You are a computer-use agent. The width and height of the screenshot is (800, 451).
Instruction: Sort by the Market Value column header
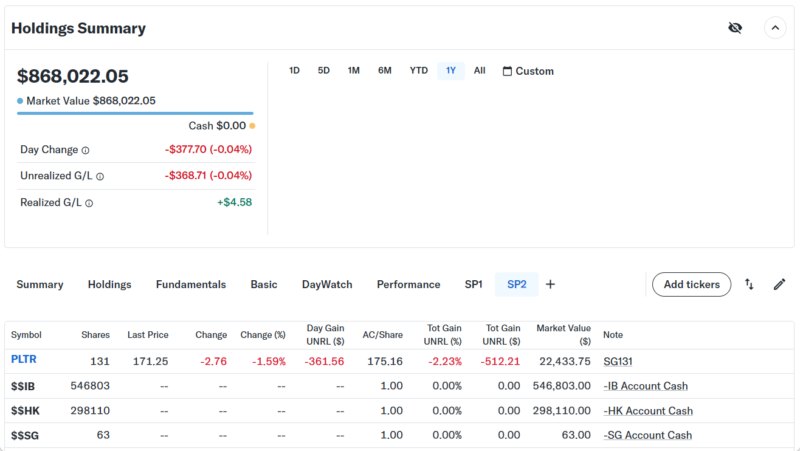[x=563, y=334]
